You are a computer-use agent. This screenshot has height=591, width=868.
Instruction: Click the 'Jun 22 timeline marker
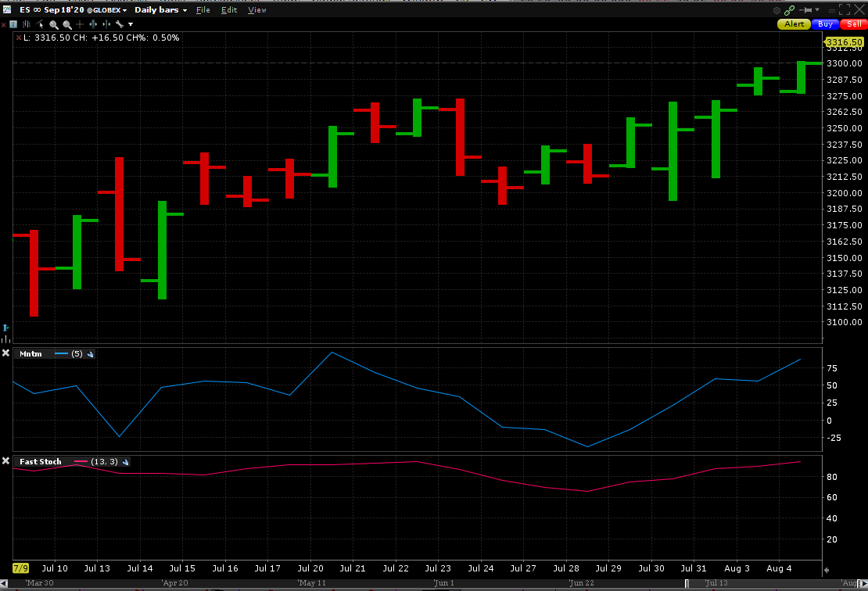(582, 583)
